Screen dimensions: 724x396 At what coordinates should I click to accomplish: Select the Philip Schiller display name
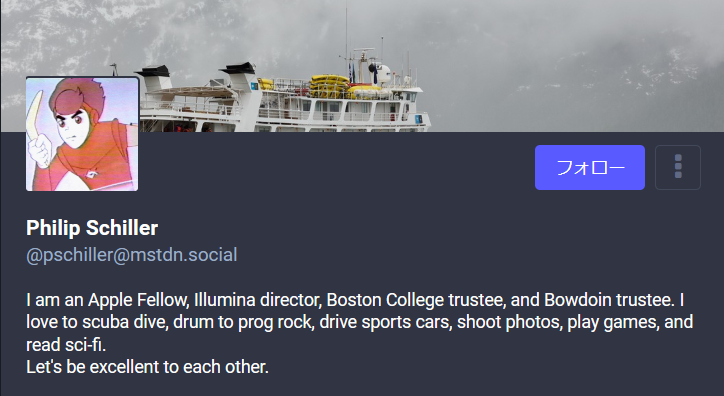[x=92, y=228]
